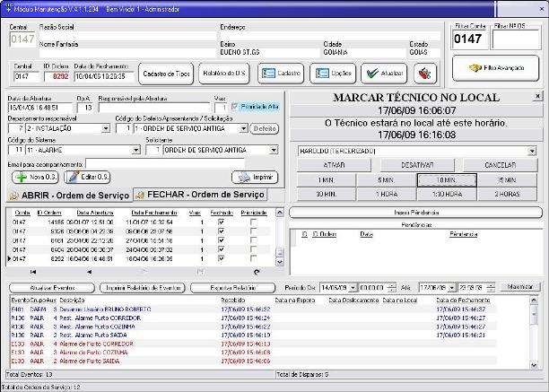This screenshot has height=392, width=549.
Task: Toggle Fechado checkbox for order 9326
Action: click(221, 231)
